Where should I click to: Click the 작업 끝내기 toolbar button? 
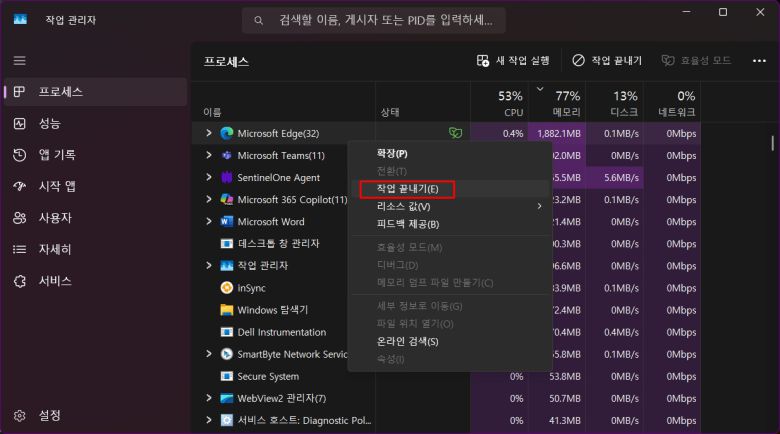(x=607, y=61)
